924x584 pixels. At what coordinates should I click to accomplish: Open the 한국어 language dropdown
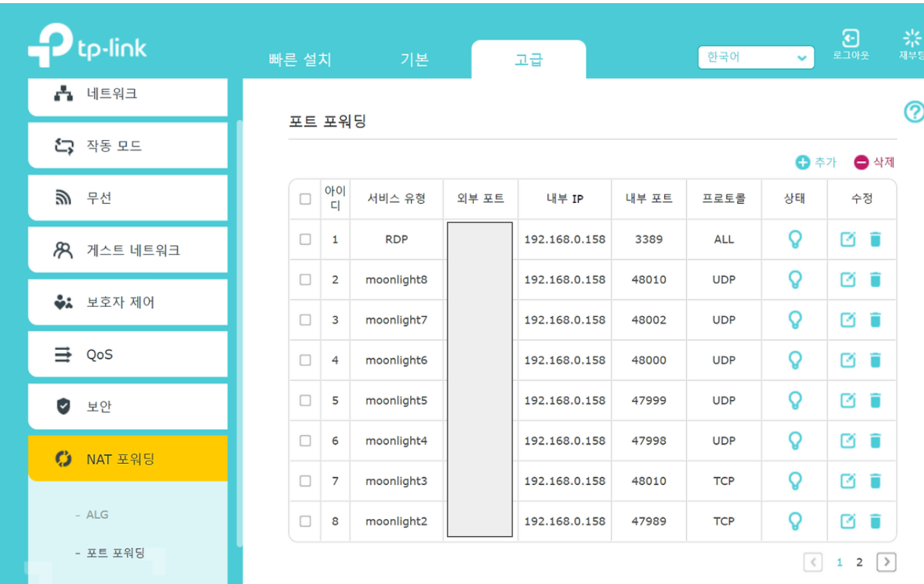coord(756,57)
